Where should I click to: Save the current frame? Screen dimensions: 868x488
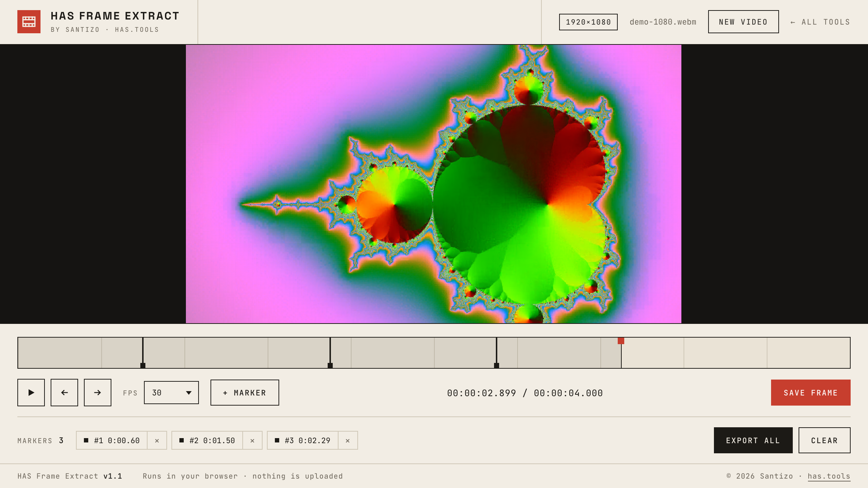click(811, 393)
